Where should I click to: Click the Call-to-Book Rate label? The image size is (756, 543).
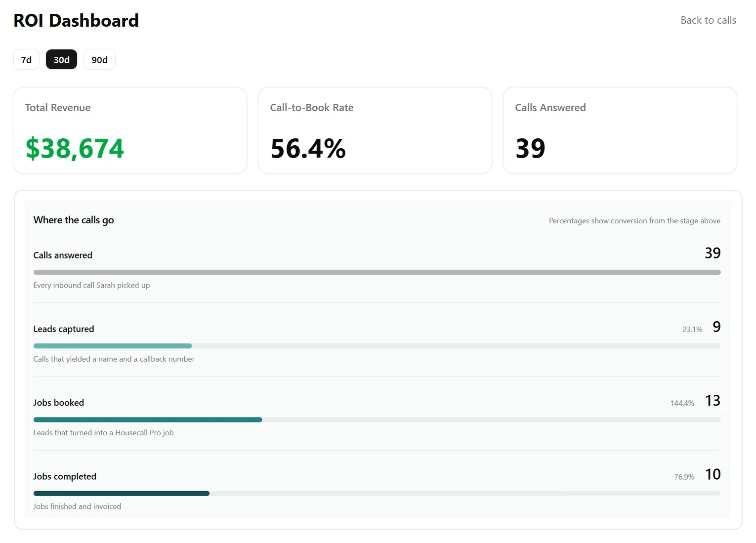[x=312, y=108]
